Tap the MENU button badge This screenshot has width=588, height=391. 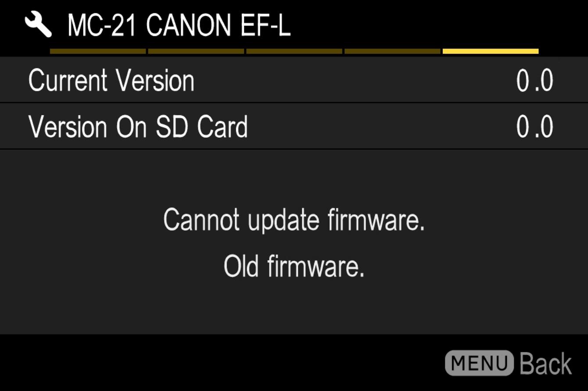[479, 363]
